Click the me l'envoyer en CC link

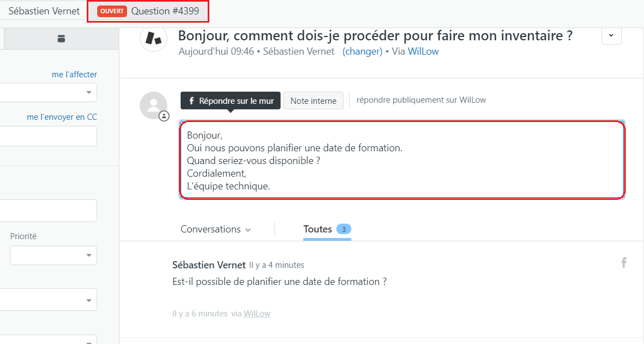click(62, 117)
